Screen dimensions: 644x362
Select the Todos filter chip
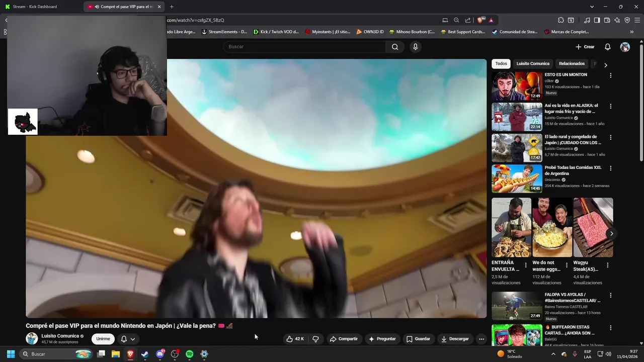pyautogui.click(x=501, y=64)
